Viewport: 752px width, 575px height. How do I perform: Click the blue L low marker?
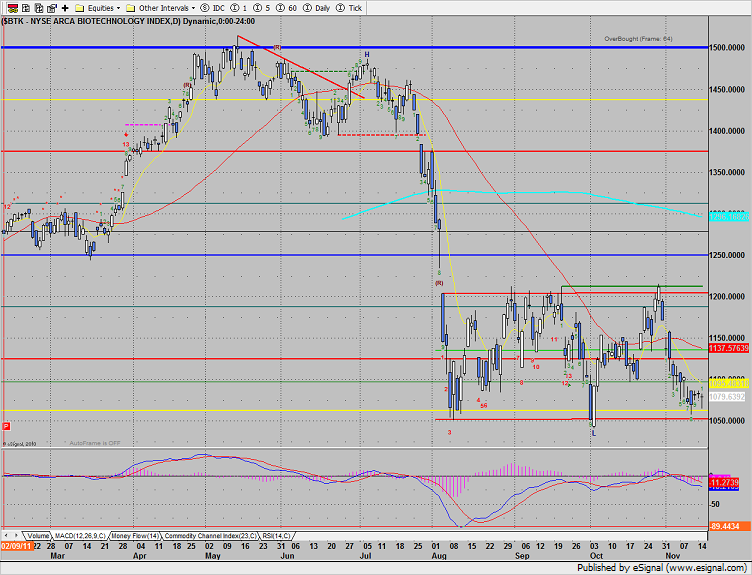594,433
